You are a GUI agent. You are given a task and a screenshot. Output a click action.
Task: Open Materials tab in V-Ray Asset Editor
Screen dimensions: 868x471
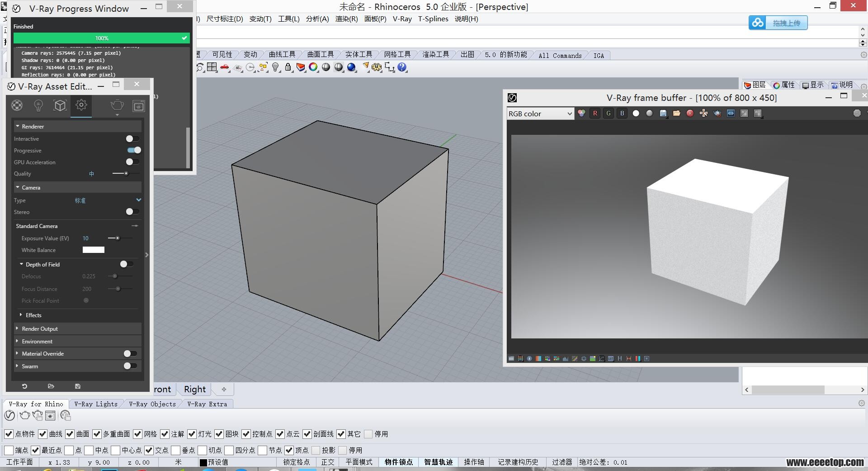pyautogui.click(x=17, y=105)
